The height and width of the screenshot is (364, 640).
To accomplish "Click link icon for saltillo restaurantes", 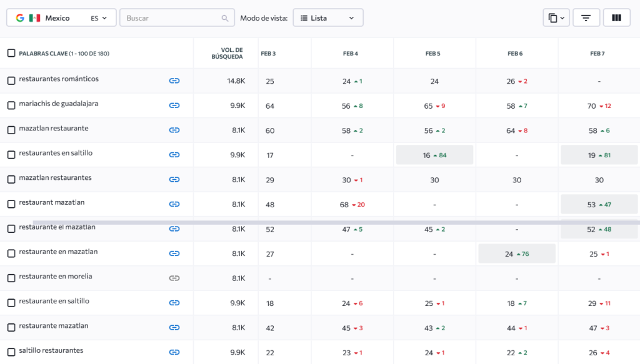I will tap(174, 352).
